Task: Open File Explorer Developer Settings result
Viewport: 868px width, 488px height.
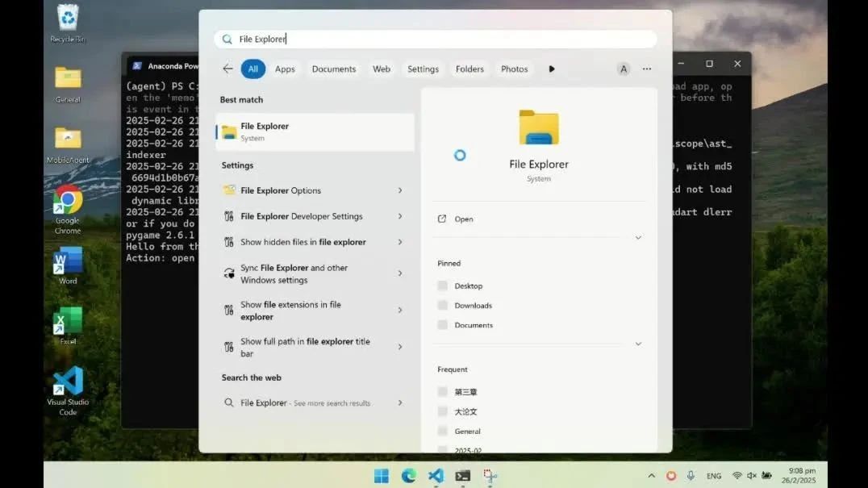Action: (x=315, y=216)
